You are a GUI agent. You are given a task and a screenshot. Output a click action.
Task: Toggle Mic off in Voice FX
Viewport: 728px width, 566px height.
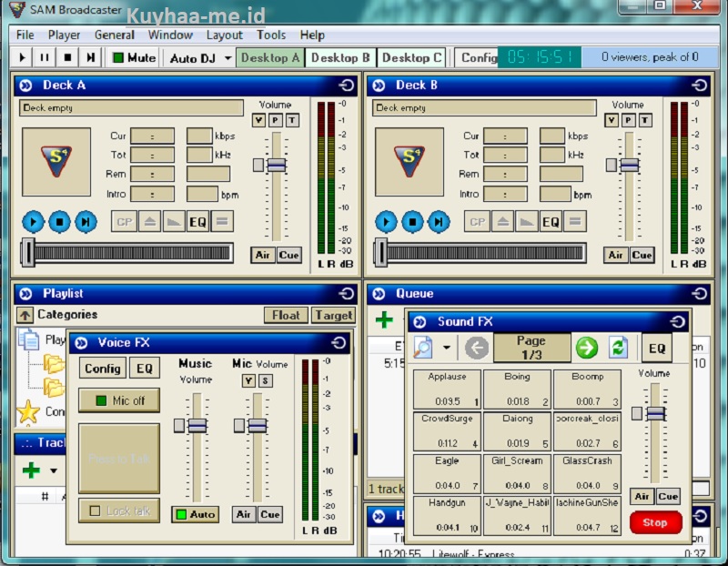point(120,400)
